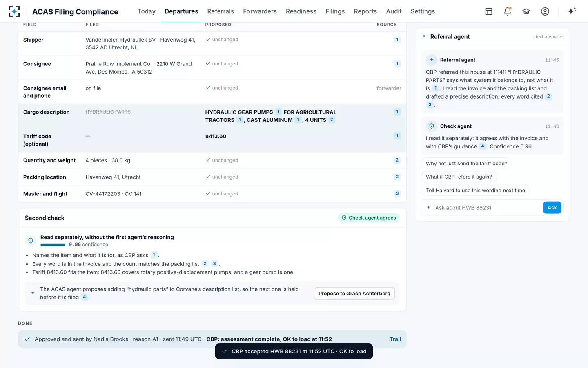
Task: Open the user account icon
Action: point(545,11)
